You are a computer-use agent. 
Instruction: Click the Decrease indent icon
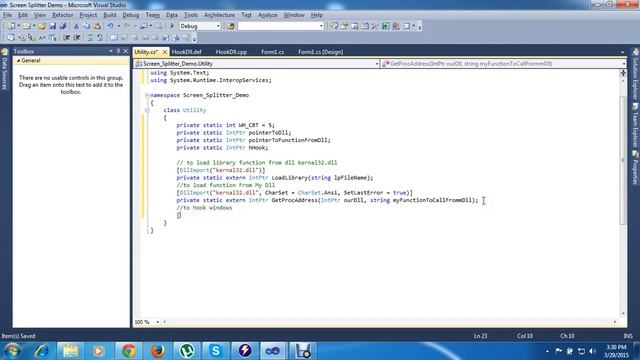[x=67, y=38]
